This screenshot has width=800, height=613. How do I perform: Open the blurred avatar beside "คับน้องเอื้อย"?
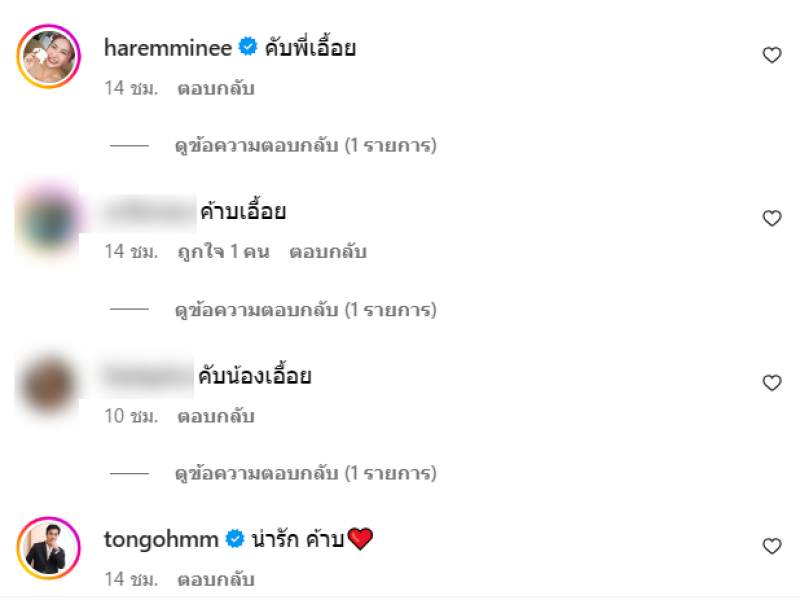(48, 384)
